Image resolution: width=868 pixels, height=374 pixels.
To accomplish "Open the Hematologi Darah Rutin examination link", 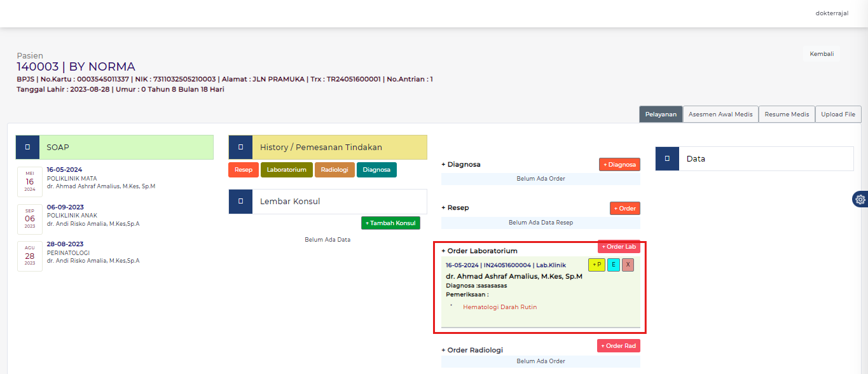I will click(500, 307).
